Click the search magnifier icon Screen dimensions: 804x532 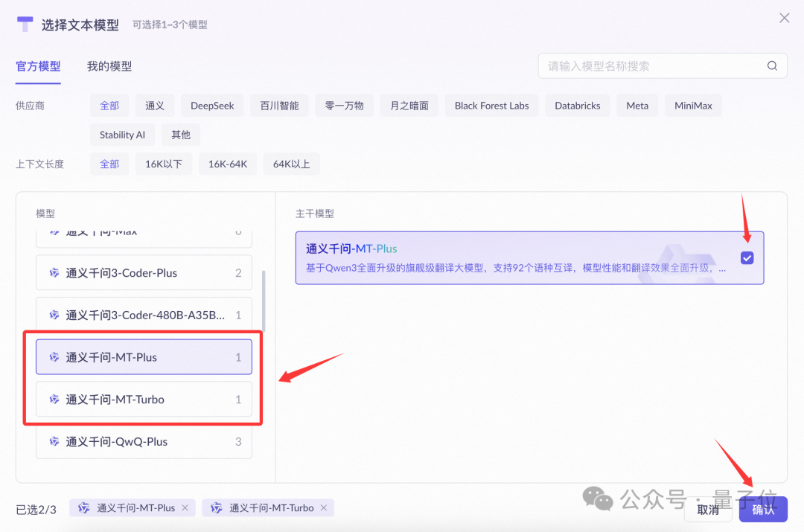pyautogui.click(x=772, y=66)
